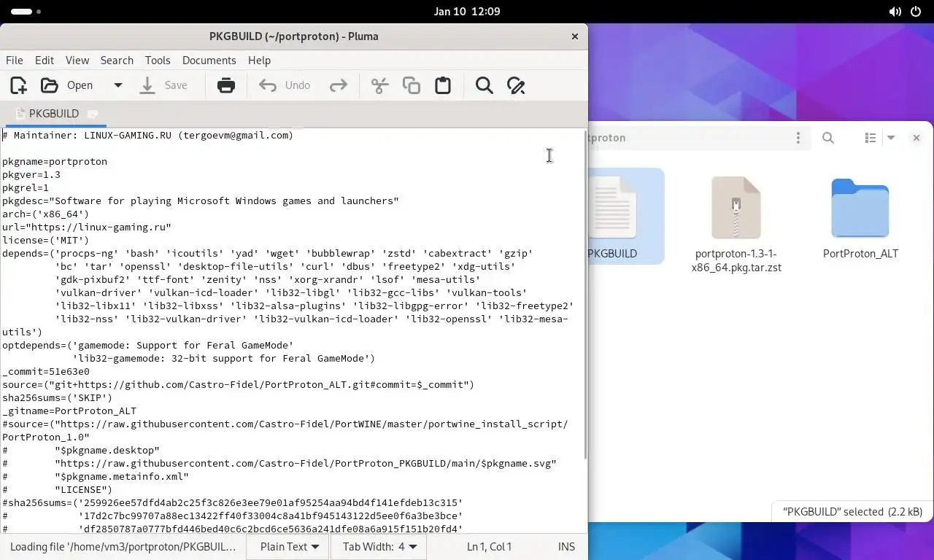Click the sha256sums=('SKIP') line

pyautogui.click(x=58, y=397)
